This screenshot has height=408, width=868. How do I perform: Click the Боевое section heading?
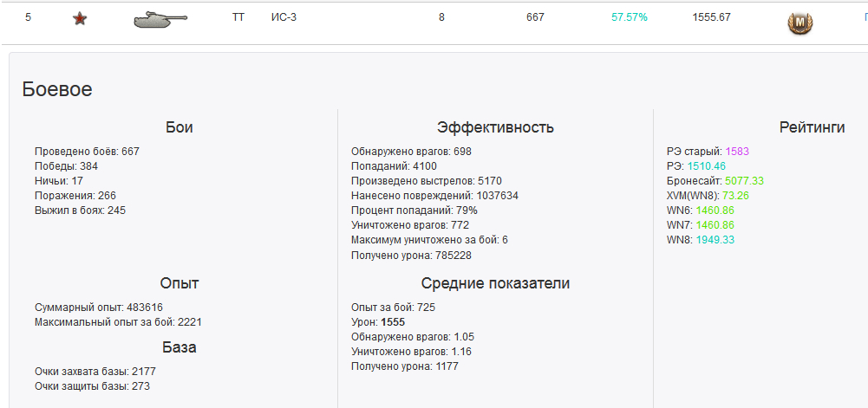tap(57, 88)
